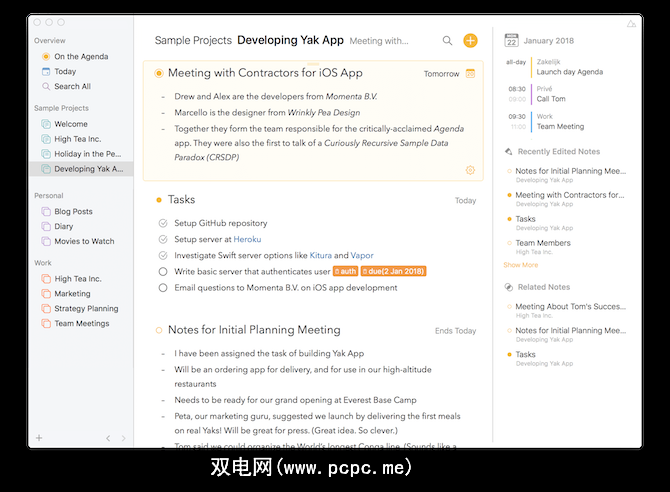Screen dimensions: 670x492
Task: Open the Vapor link
Action: click(x=362, y=256)
